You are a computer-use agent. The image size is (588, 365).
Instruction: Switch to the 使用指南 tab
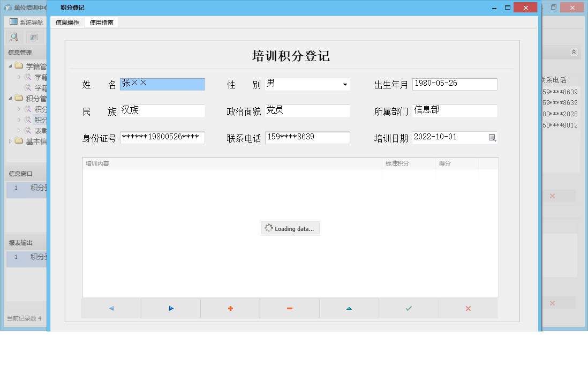click(102, 23)
